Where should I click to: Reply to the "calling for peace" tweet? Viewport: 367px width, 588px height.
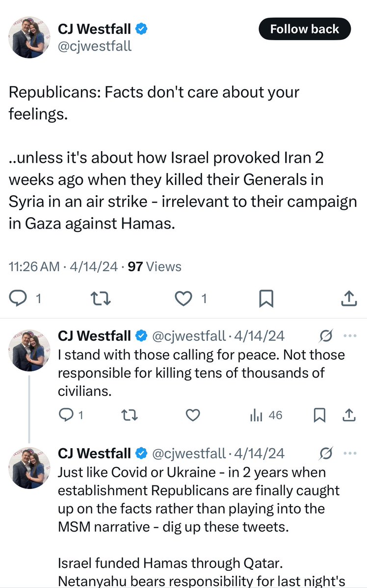[x=66, y=415]
